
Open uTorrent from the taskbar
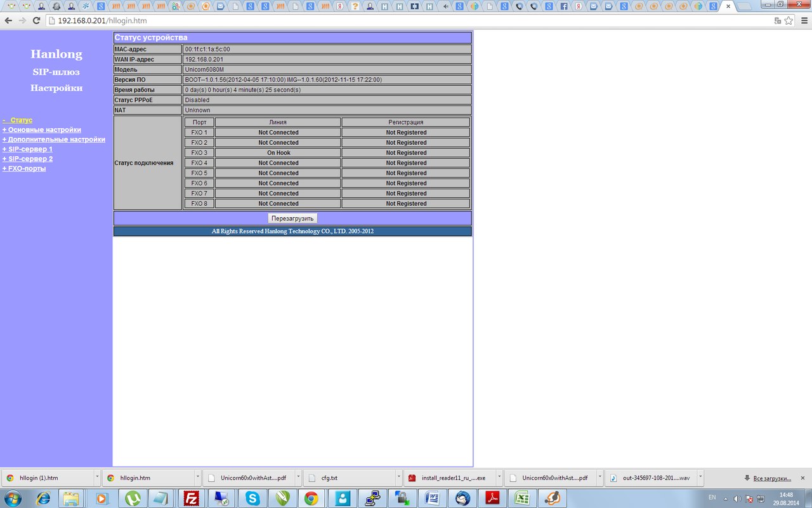click(131, 498)
